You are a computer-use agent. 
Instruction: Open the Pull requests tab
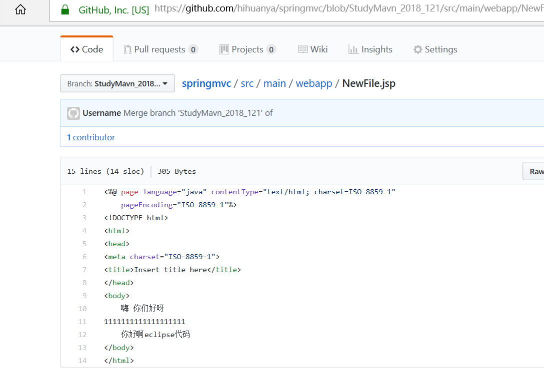[x=160, y=49]
